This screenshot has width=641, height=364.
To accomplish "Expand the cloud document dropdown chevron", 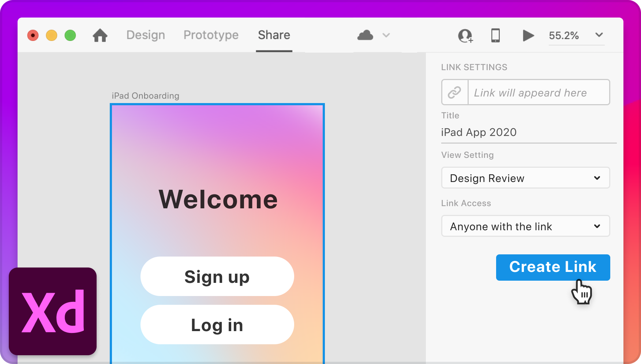I will [386, 35].
